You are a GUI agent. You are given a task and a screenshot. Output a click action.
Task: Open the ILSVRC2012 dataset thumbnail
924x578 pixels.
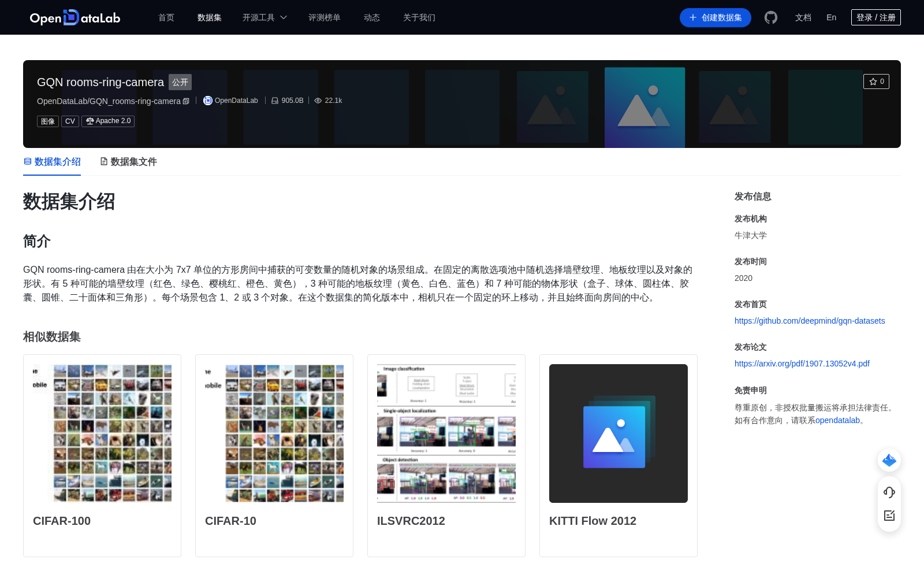(446, 433)
